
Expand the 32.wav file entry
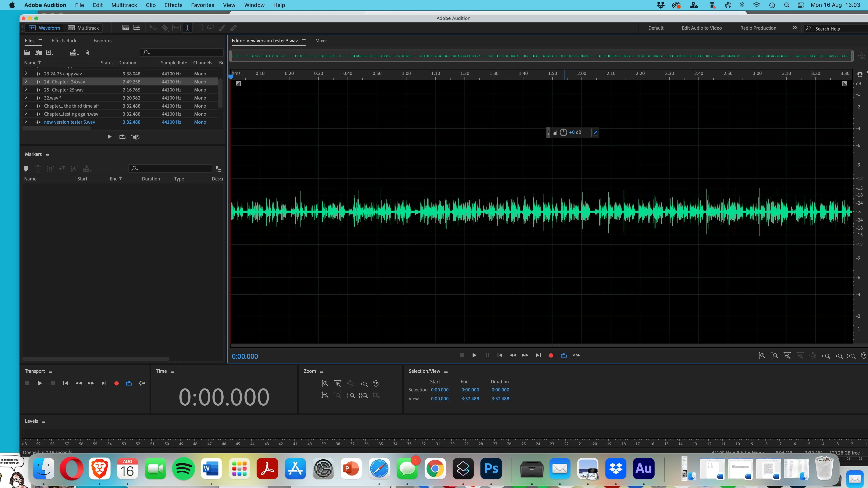(x=26, y=98)
